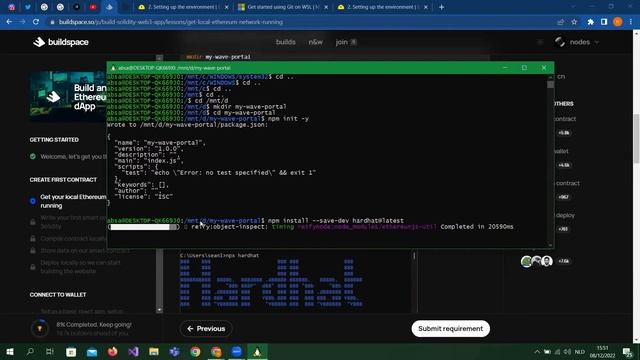Expand the nodes account dropdown
This screenshot has width=640, height=360.
click(x=577, y=42)
